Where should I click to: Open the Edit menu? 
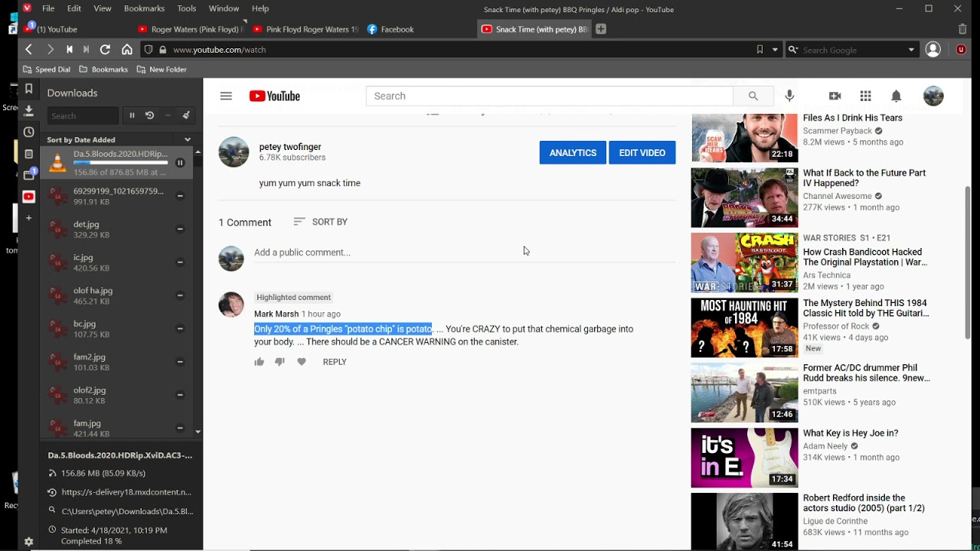[74, 8]
